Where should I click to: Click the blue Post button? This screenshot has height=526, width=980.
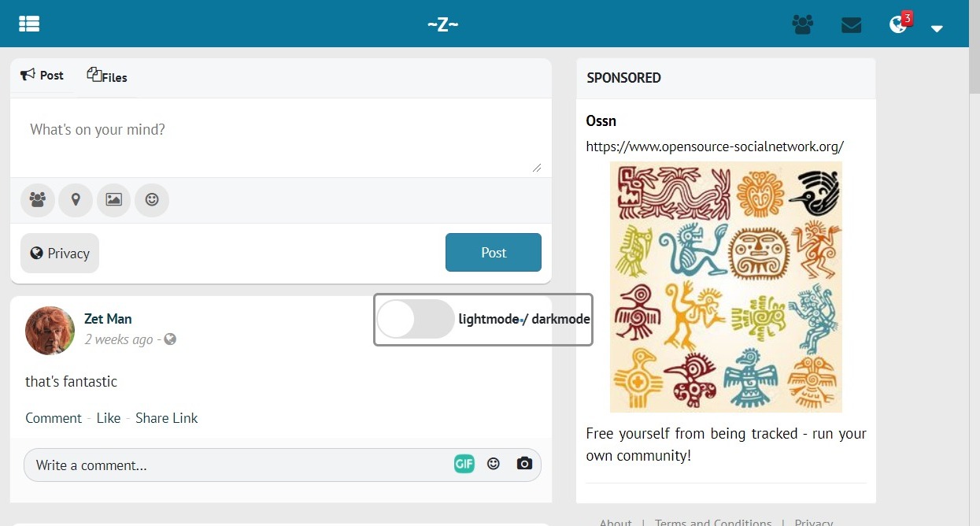click(x=494, y=253)
